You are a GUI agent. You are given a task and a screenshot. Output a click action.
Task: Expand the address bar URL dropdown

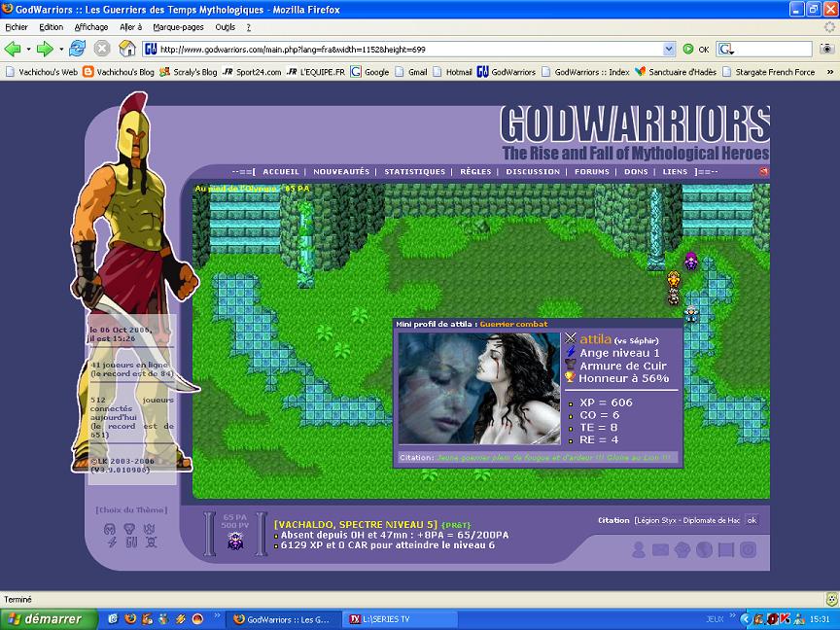pyautogui.click(x=669, y=50)
